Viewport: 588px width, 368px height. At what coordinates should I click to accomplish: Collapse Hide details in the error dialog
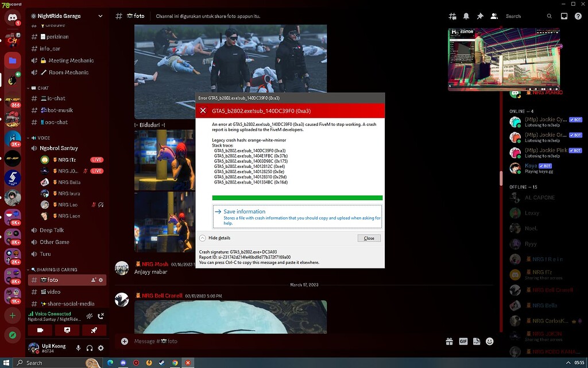click(x=215, y=238)
